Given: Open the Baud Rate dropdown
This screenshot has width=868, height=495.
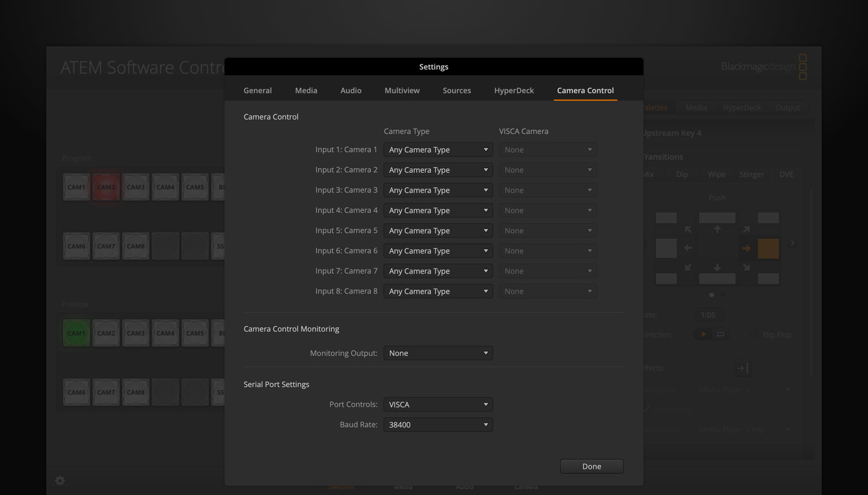Looking at the screenshot, I should pyautogui.click(x=437, y=424).
